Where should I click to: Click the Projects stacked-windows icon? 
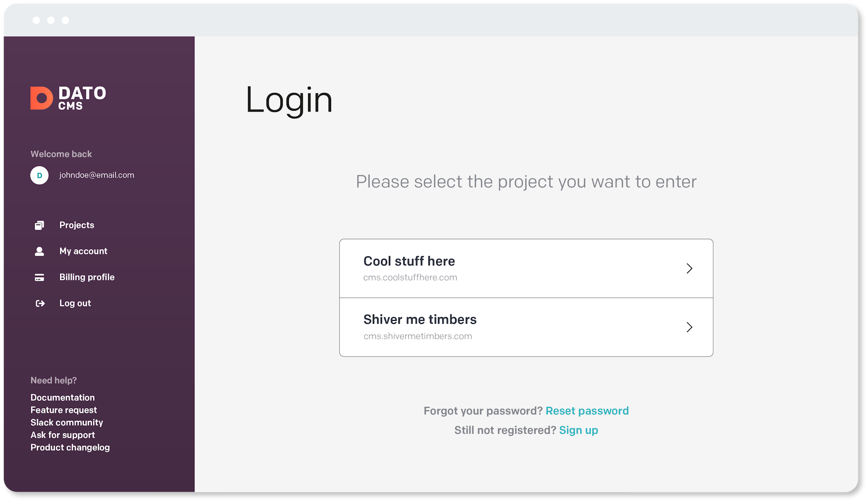(39, 225)
